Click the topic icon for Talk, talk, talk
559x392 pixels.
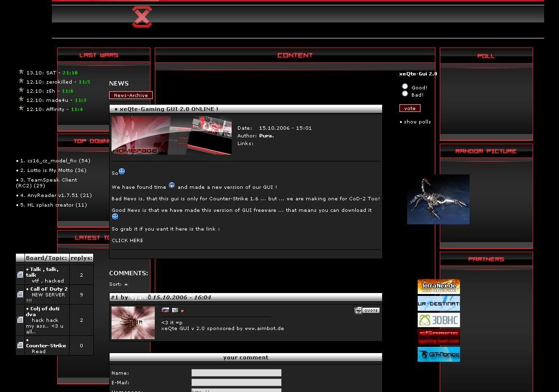[20, 275]
